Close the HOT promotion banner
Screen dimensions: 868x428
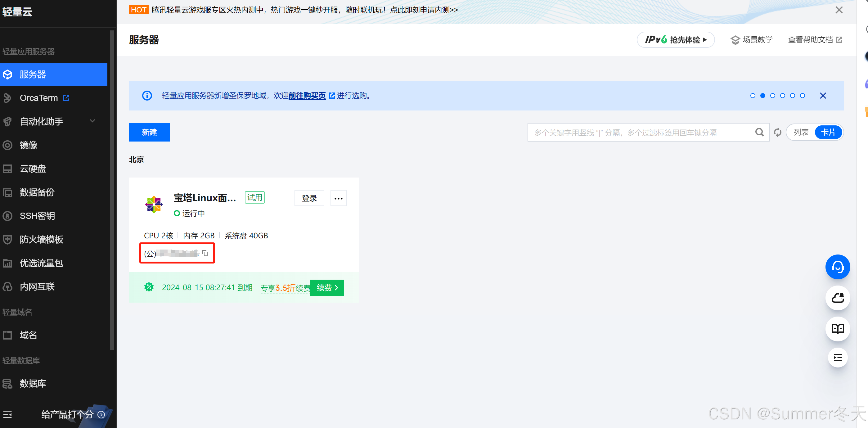pos(839,10)
